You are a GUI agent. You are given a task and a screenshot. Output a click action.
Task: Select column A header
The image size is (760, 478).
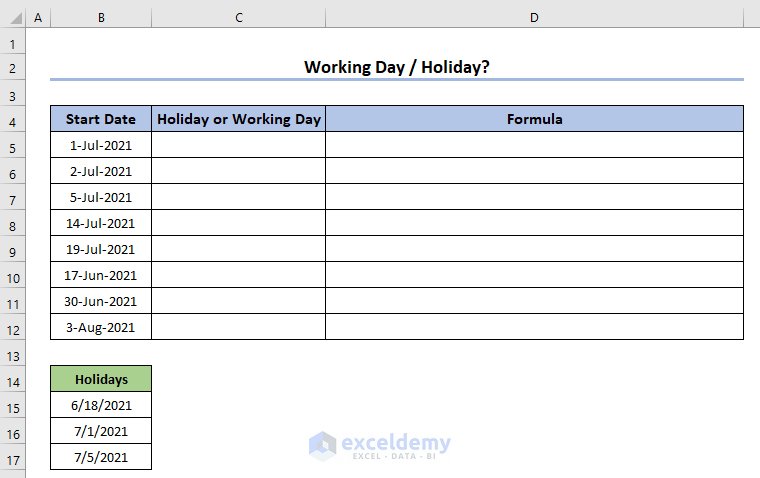[x=38, y=18]
